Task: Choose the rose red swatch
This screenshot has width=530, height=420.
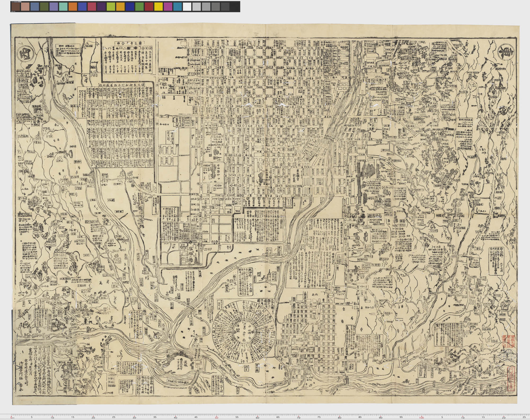Action: (92, 7)
